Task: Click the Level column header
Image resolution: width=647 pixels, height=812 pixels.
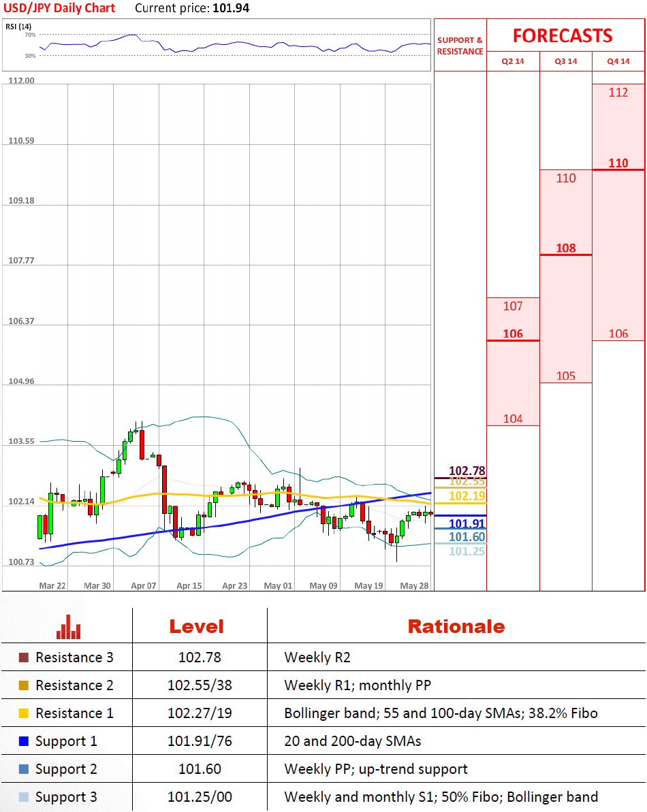Action: click(x=196, y=627)
